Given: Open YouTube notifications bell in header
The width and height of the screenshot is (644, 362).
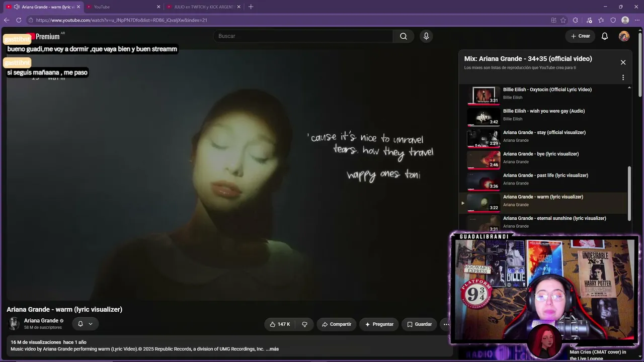Looking at the screenshot, I should [605, 36].
